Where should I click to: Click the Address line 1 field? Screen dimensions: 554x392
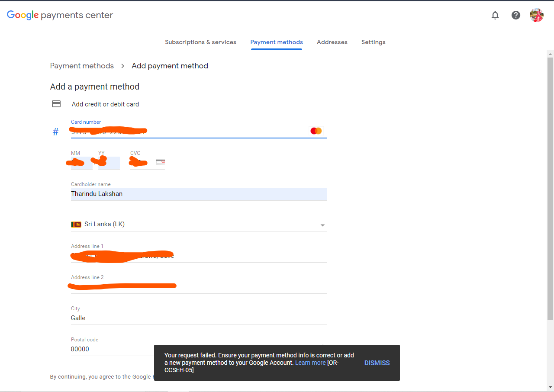[x=199, y=256]
